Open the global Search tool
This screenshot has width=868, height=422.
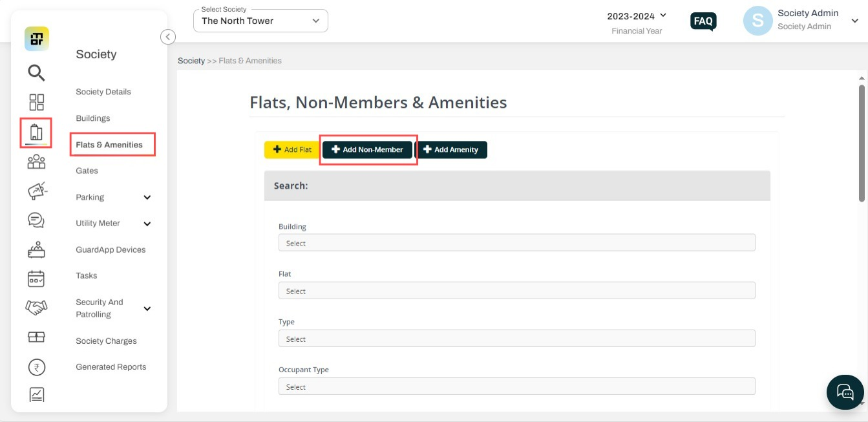[x=36, y=72]
